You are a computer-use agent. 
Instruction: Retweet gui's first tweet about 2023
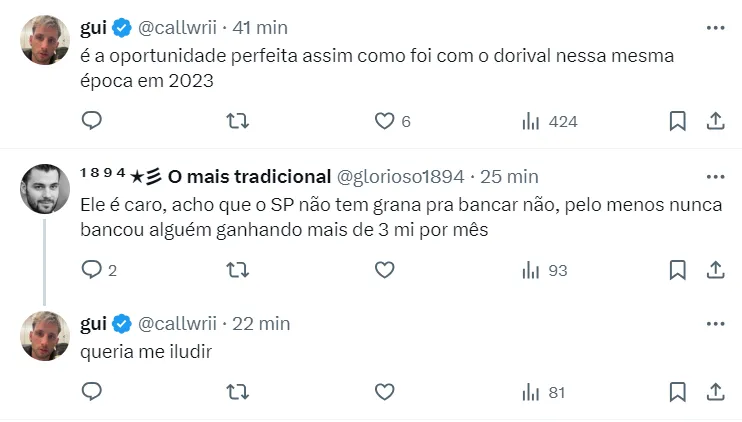238,121
